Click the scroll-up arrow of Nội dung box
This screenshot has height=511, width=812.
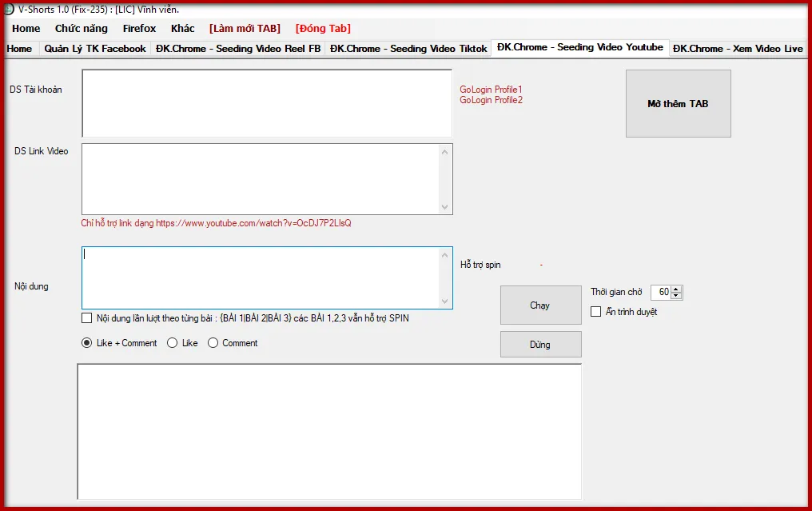pyautogui.click(x=445, y=255)
